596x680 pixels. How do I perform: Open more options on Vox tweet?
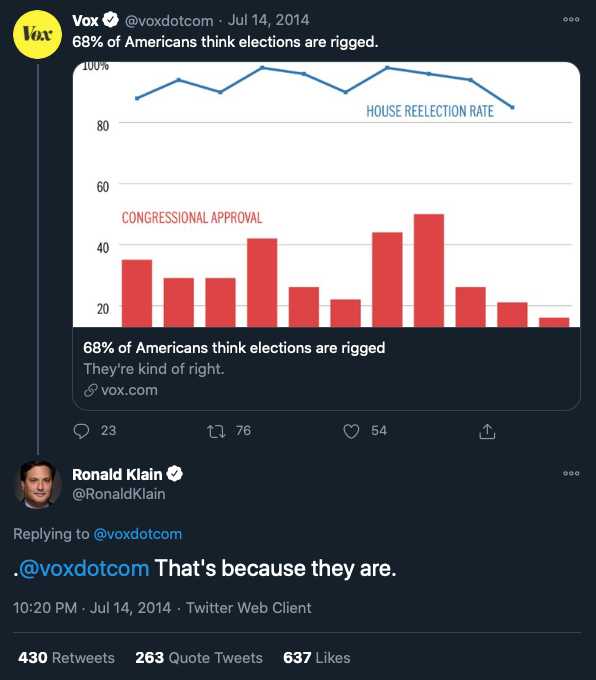[571, 20]
